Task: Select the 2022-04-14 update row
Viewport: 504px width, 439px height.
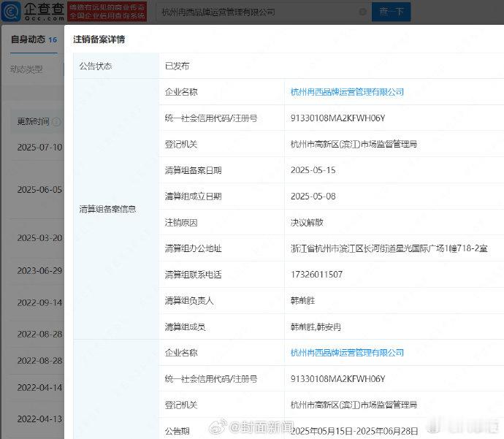Action: (39, 388)
